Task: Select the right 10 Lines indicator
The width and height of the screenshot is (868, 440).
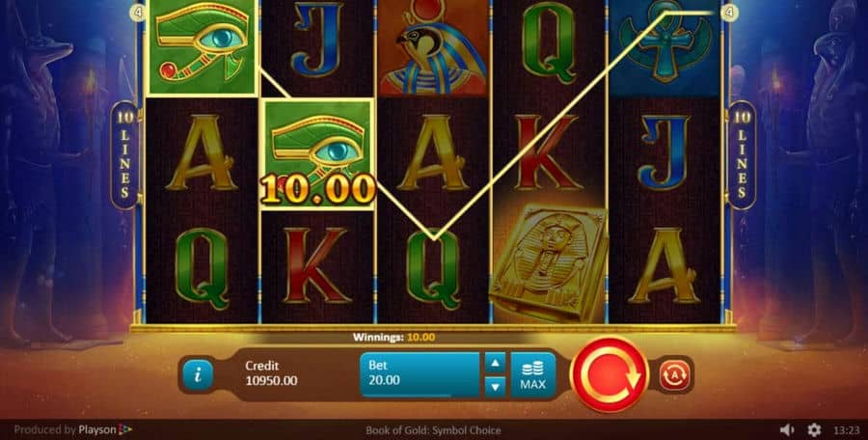Action: [742, 155]
